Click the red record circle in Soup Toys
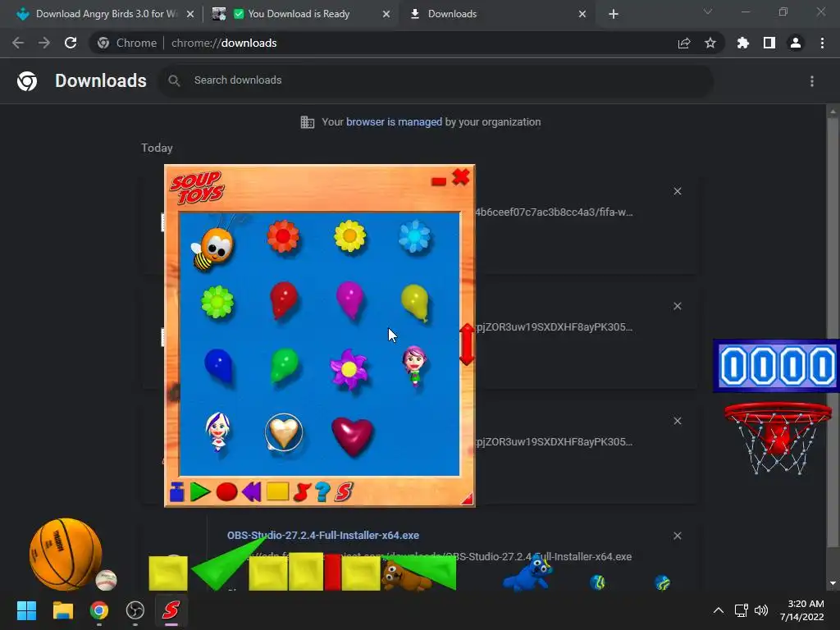The width and height of the screenshot is (840, 630). click(226, 492)
